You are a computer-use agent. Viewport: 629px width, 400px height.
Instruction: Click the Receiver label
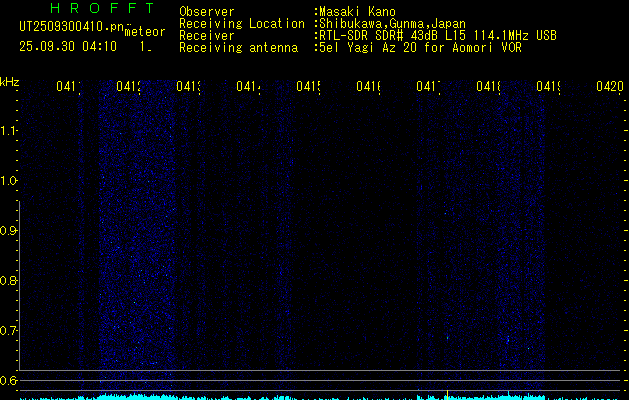(207, 36)
